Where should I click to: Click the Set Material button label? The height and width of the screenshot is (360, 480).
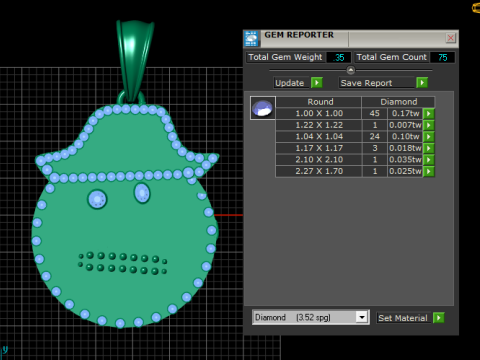pyautogui.click(x=403, y=318)
